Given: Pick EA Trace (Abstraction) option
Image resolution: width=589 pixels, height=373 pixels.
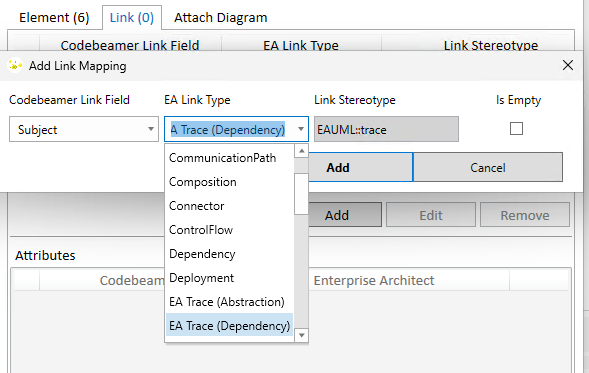Looking at the screenshot, I should (x=229, y=302).
